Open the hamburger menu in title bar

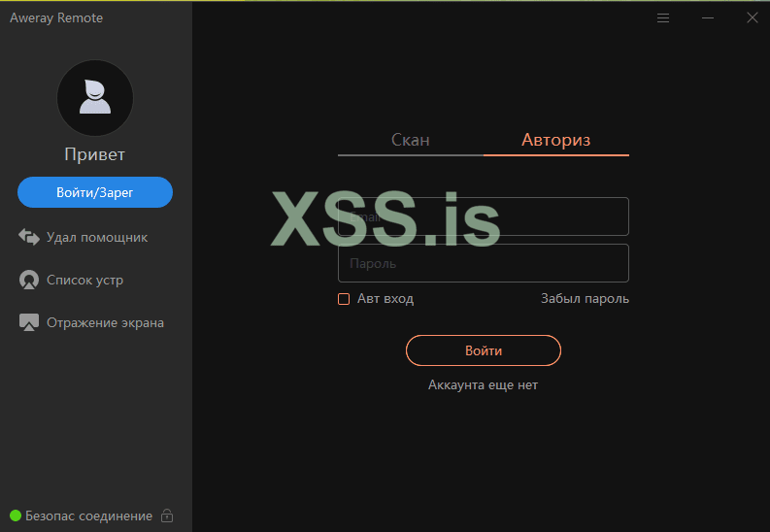coord(663,18)
